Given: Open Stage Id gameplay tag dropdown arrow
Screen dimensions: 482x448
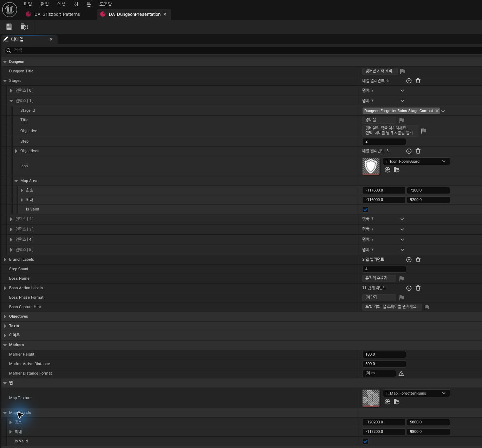Looking at the screenshot, I should click(443, 111).
